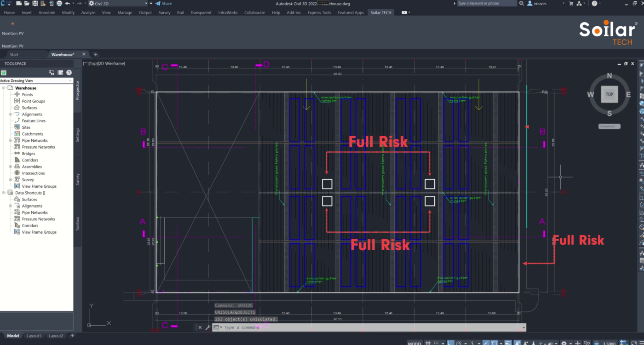Expand the Alignments node under Warehouse
The image size is (644, 345).
point(11,114)
